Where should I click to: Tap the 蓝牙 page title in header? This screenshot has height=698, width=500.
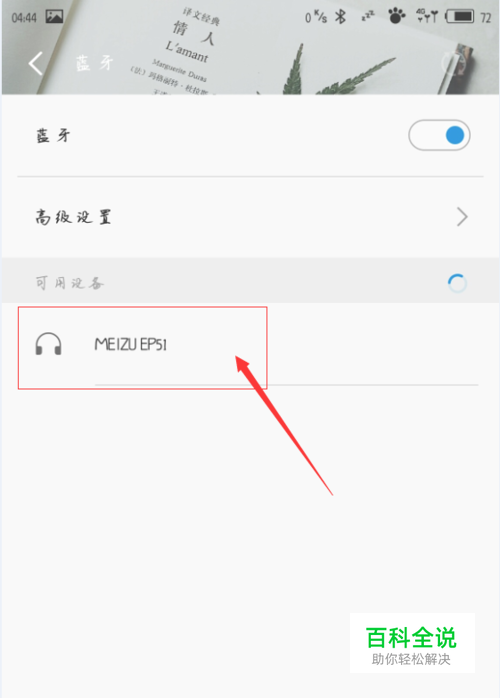94,63
